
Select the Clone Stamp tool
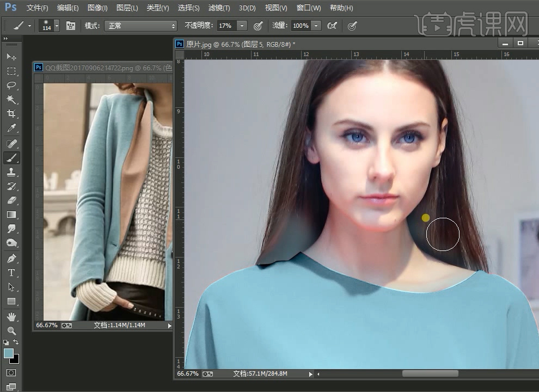tap(11, 172)
